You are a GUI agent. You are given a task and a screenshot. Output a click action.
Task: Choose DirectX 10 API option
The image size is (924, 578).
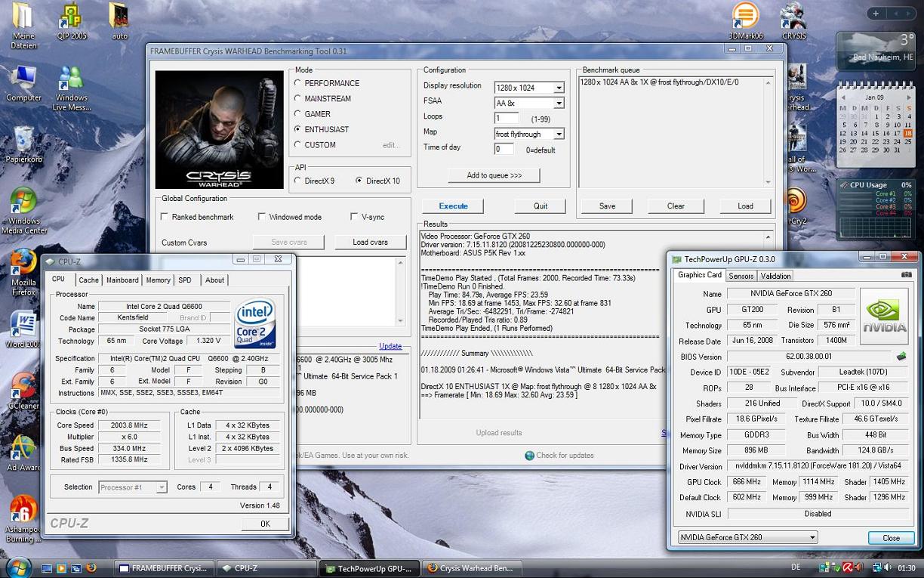pos(359,181)
